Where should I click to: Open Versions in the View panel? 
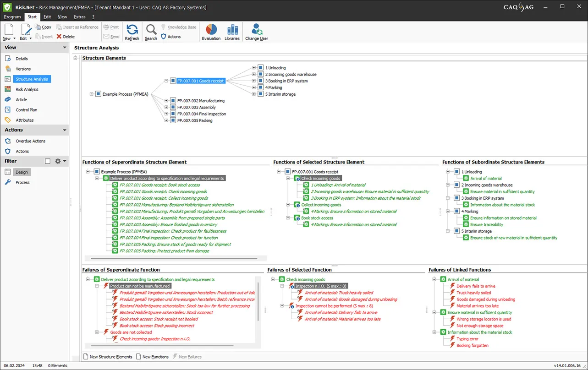click(23, 69)
